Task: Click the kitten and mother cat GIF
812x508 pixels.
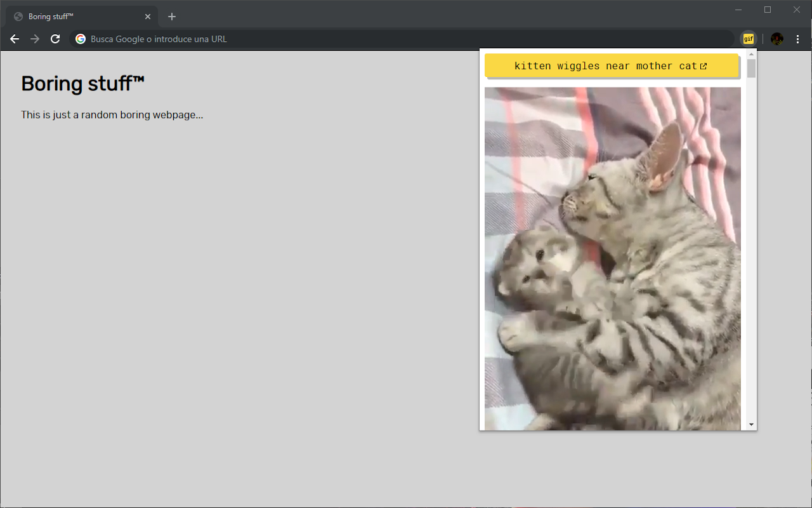Action: [x=612, y=257]
